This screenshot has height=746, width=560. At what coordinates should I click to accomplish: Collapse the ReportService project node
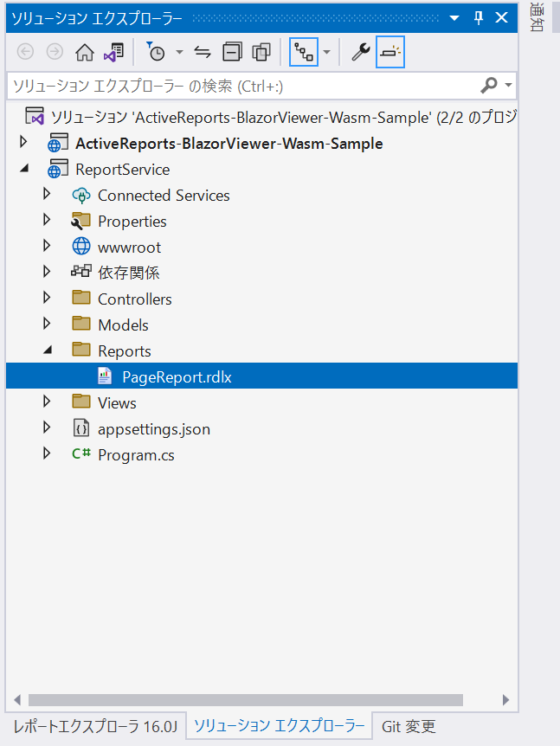click(23, 168)
